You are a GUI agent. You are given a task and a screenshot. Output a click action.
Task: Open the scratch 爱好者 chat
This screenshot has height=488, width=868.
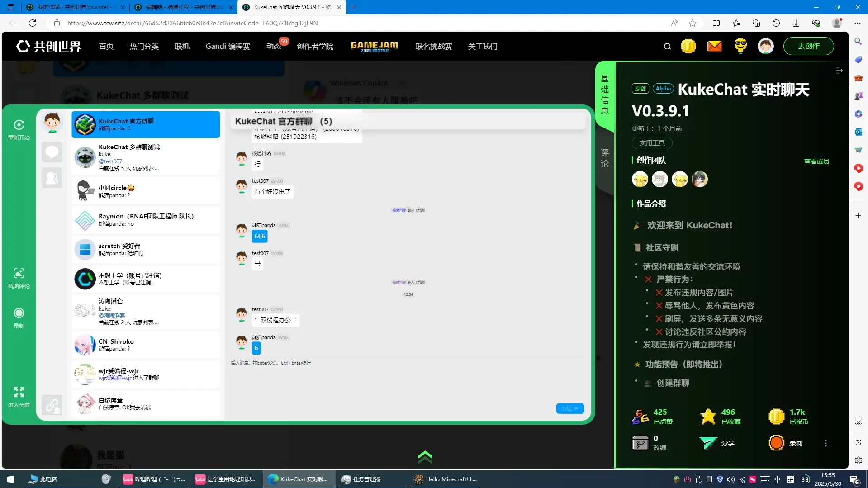point(146,249)
